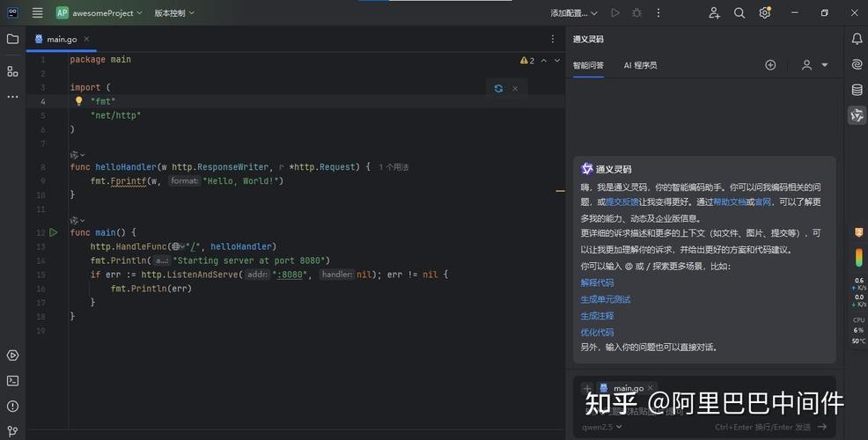Switch to the 智能问答 tab
Image resolution: width=868 pixels, height=440 pixels.
(588, 65)
